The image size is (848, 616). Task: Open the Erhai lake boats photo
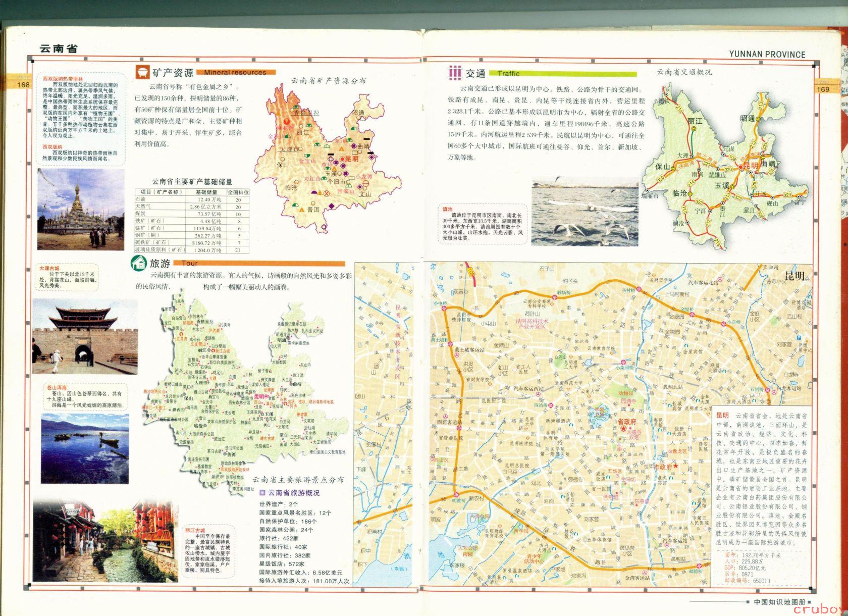(x=85, y=449)
